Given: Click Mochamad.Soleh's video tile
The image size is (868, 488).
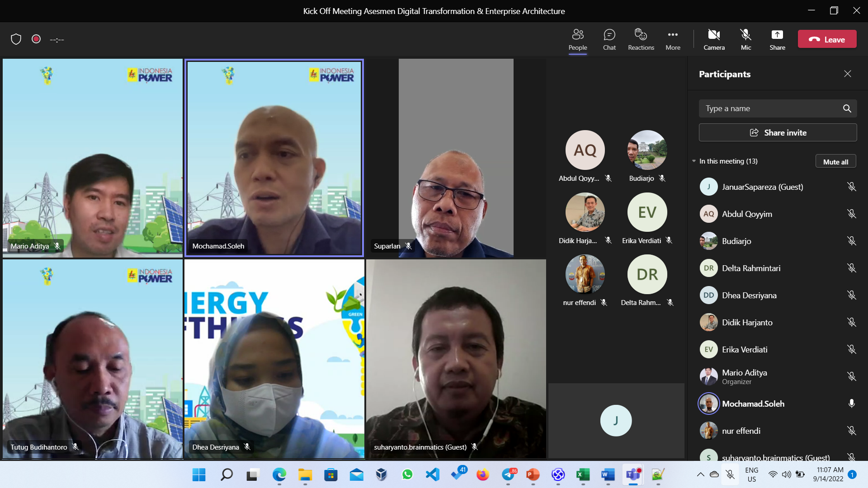Looking at the screenshot, I should [274, 158].
